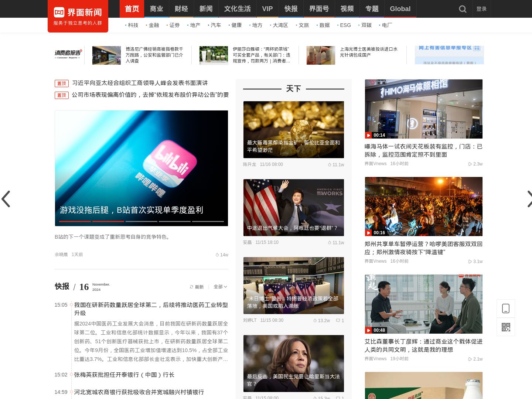Screen dimensions: 532x399
Task: Click the 消费者报告 logo
Action: (68, 54)
